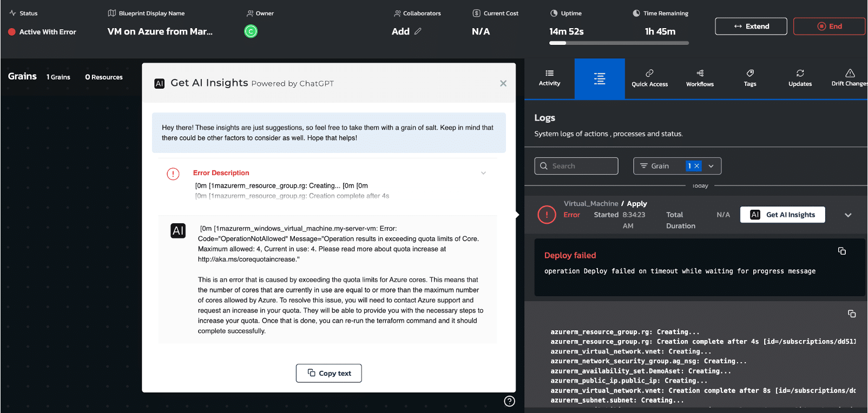
Task: Click the Time Remaining progress bar
Action: click(x=619, y=43)
